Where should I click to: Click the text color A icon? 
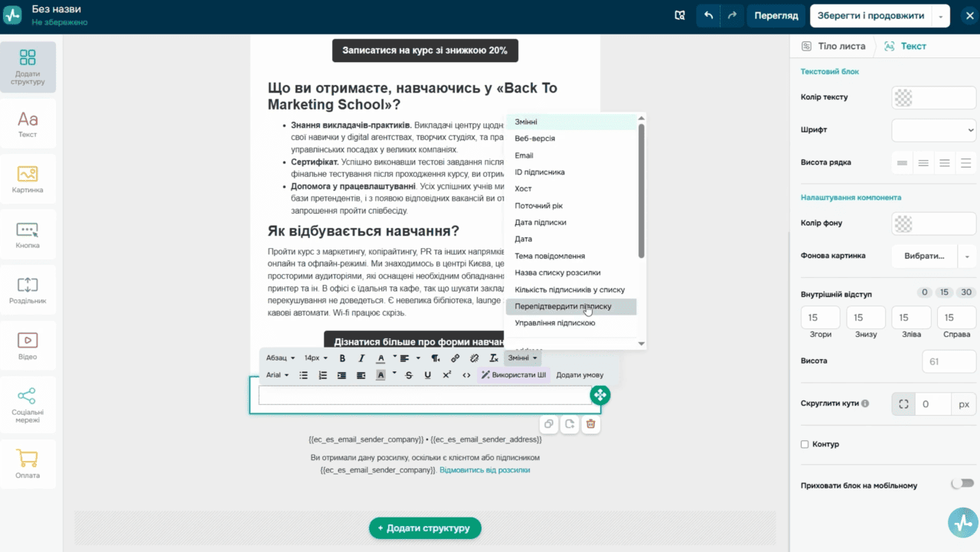point(381,358)
